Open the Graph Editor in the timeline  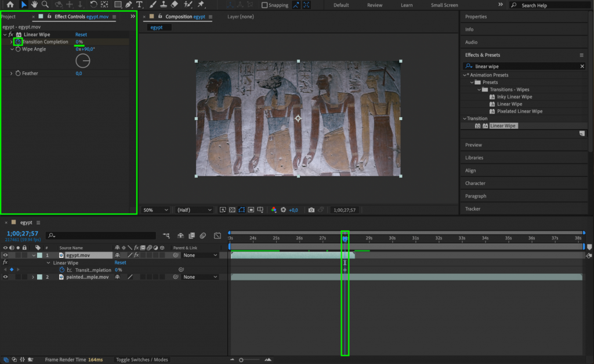218,235
